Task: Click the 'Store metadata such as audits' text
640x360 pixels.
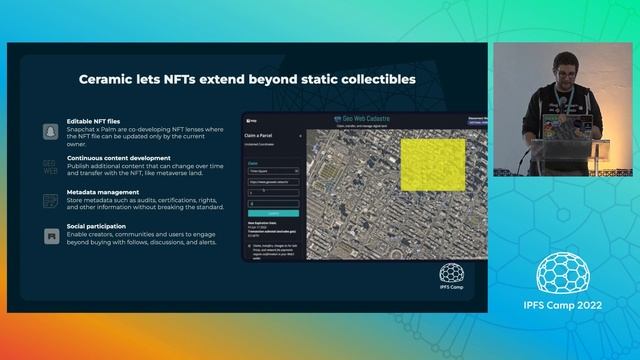Action: click(145, 204)
